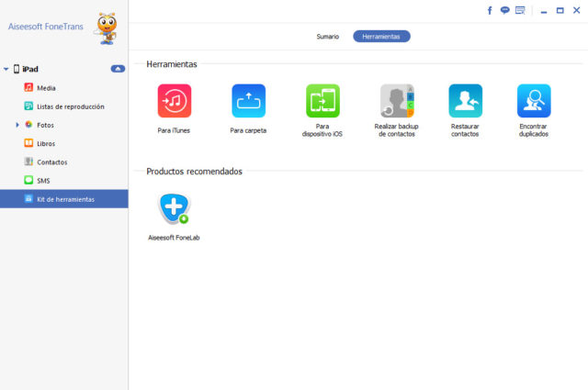588x390 pixels.
Task: Switch to the Herramientas tab
Action: tap(381, 37)
